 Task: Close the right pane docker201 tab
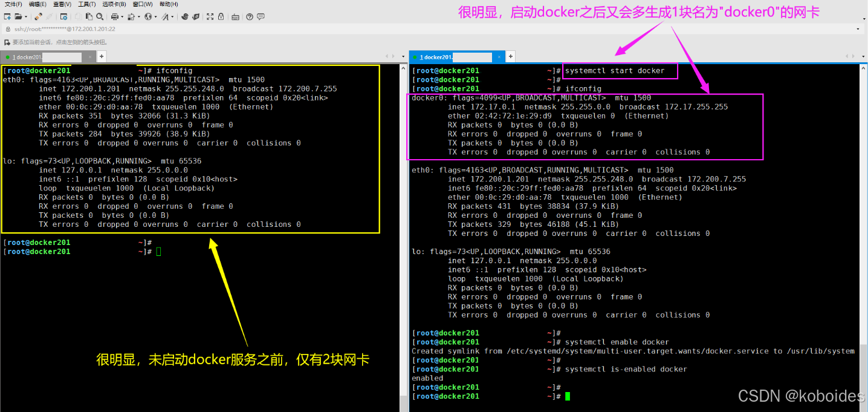pyautogui.click(x=499, y=57)
